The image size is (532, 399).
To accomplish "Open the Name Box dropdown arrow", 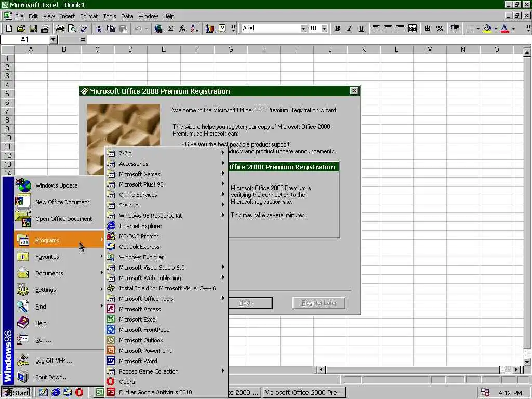I will click(x=53, y=39).
